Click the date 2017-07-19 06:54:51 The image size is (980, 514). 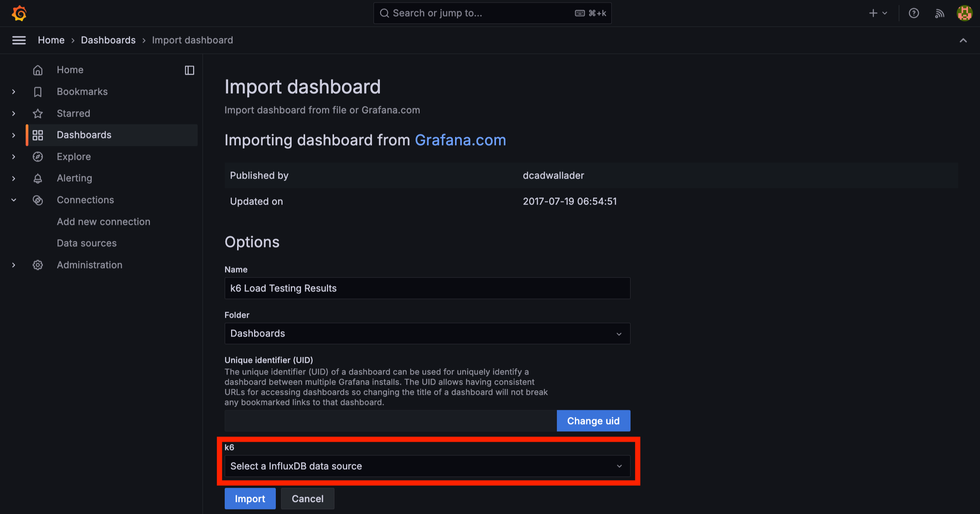pyautogui.click(x=570, y=202)
